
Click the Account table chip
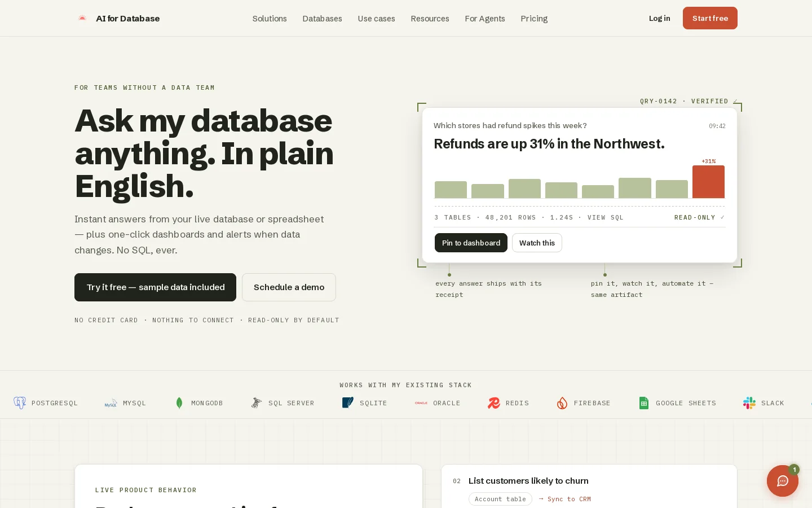pos(500,499)
